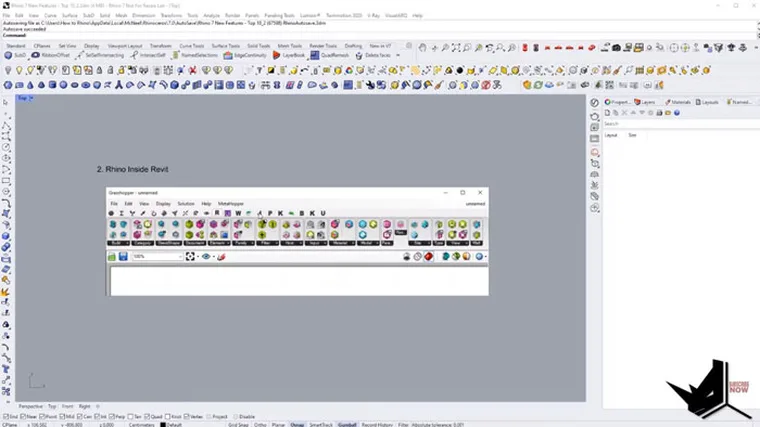Viewport: 760px width, 427px height.
Task: Click the SubD toolbar button
Action: (16, 55)
